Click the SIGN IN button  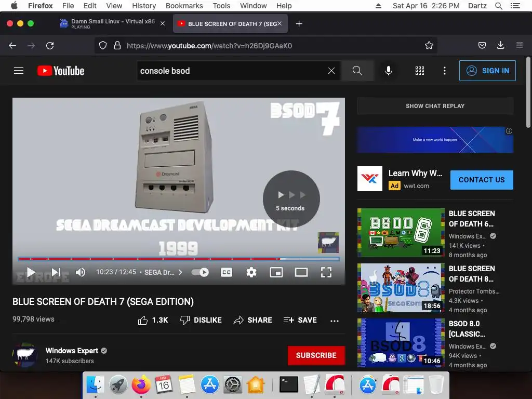[487, 71]
